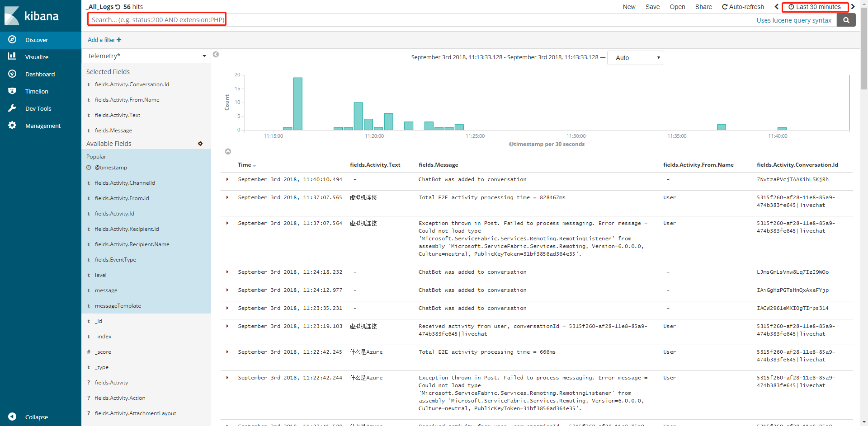Viewport: 868px width, 426px height.
Task: Open the Visualize bar chart icon
Action: click(x=12, y=56)
